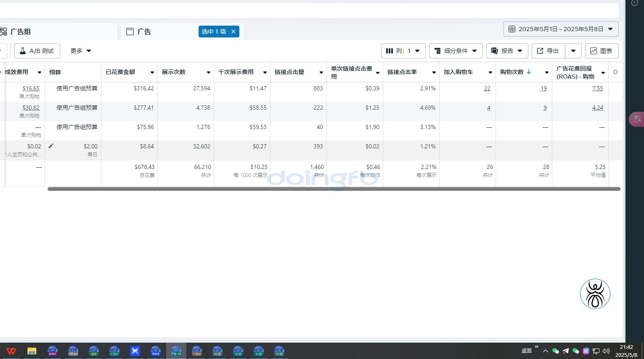Open the 成效费用 column header menu arrow

(x=40, y=72)
